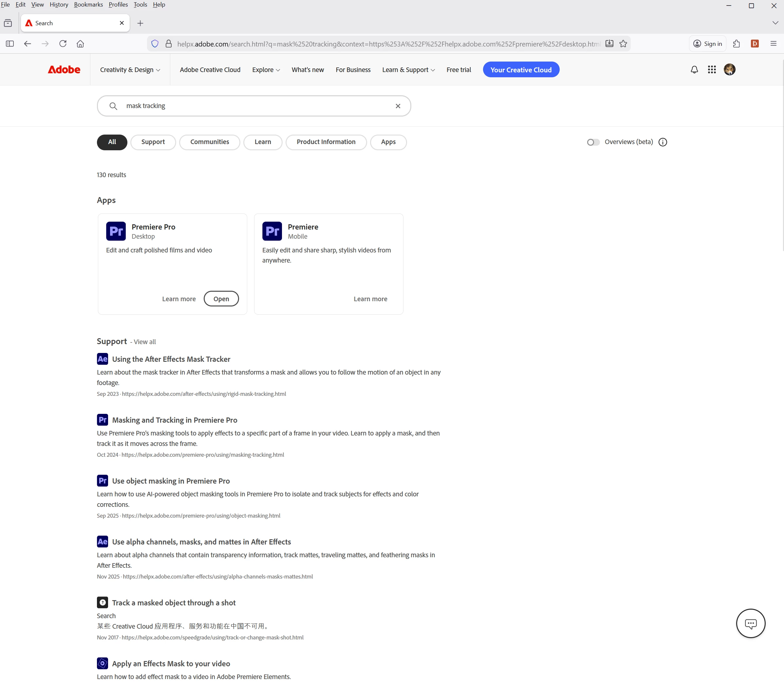Open Use object masking in Premiere Pro
This screenshot has height=682, width=784.
[171, 481]
